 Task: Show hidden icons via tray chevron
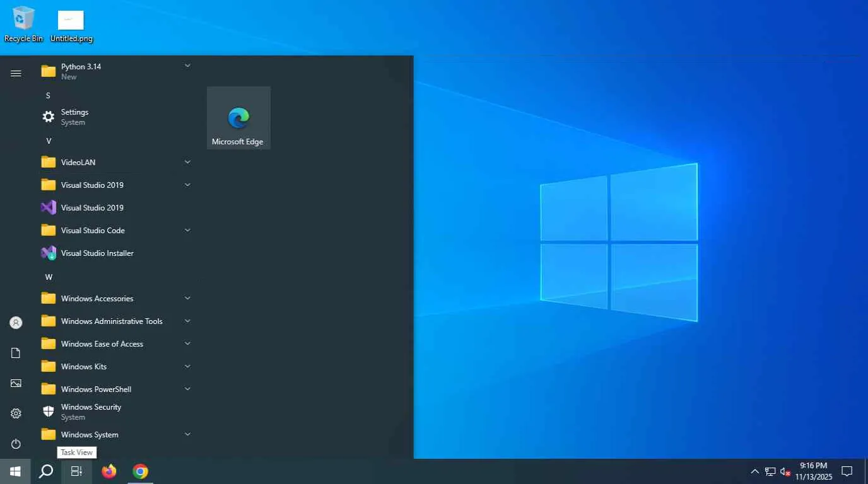click(x=754, y=471)
